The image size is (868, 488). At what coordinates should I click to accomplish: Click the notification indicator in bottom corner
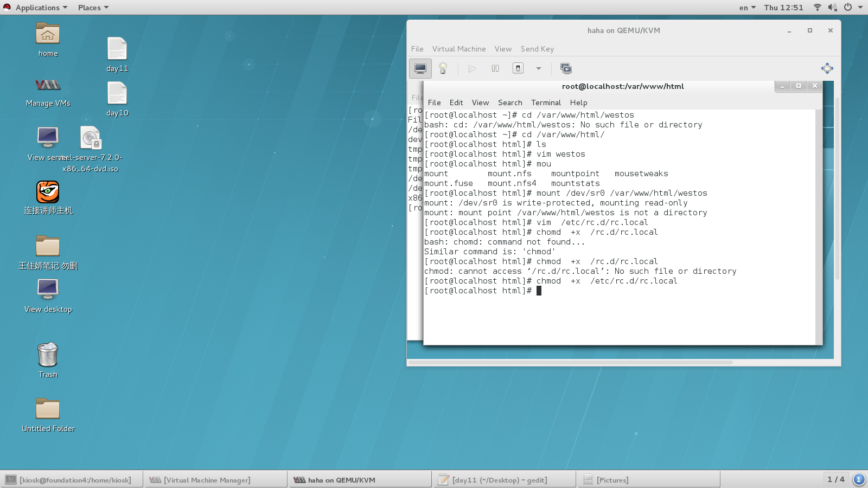coord(859,479)
